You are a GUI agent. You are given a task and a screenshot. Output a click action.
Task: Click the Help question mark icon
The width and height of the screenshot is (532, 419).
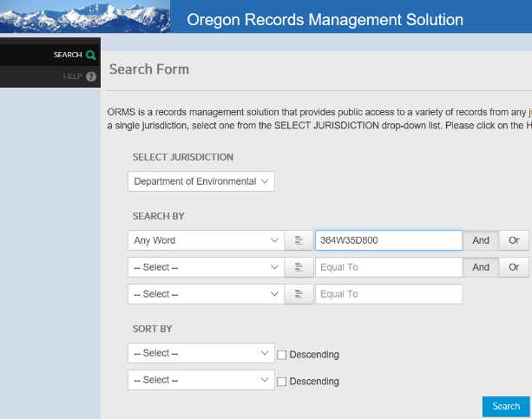[91, 77]
